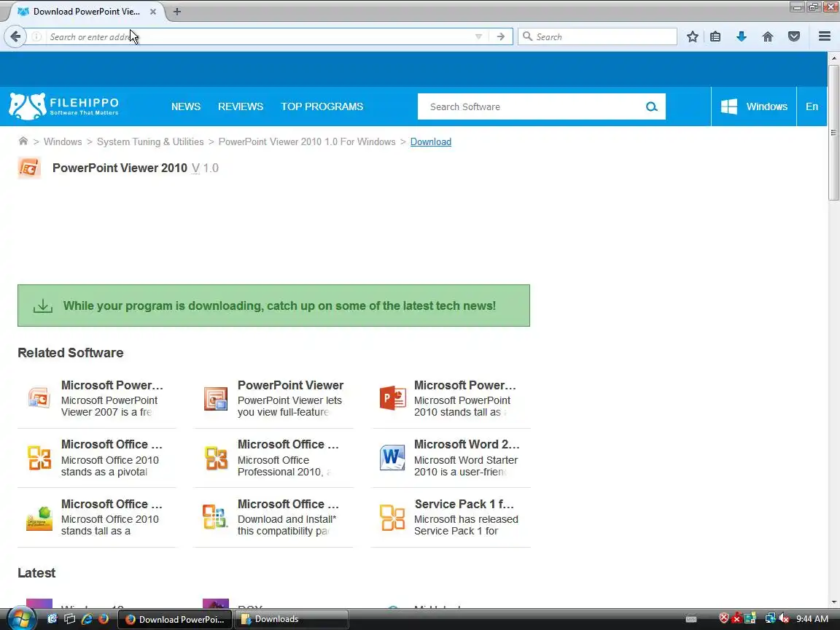Open the PowerPoint Viewer title link
Viewport: 840px width, 630px height.
pos(290,385)
